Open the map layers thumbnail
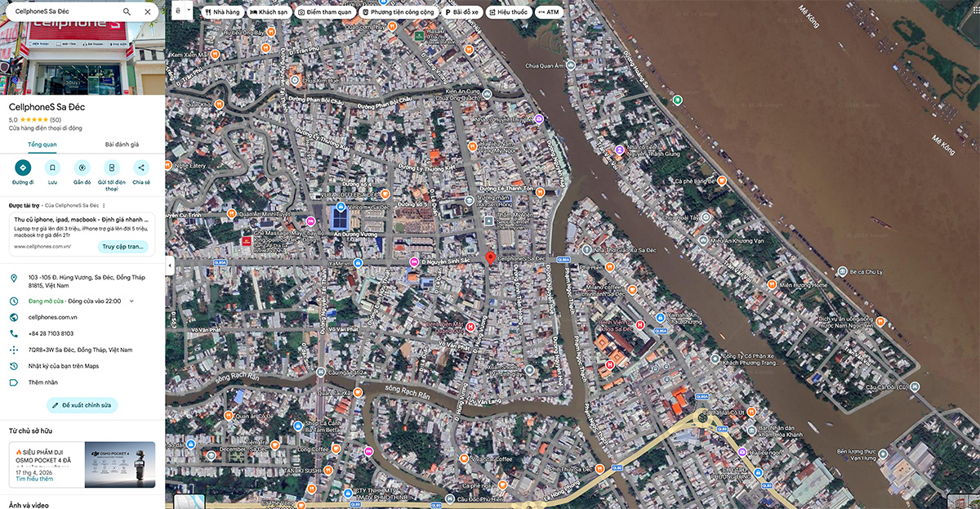Screen dimensions: 980x509 (189, 502)
